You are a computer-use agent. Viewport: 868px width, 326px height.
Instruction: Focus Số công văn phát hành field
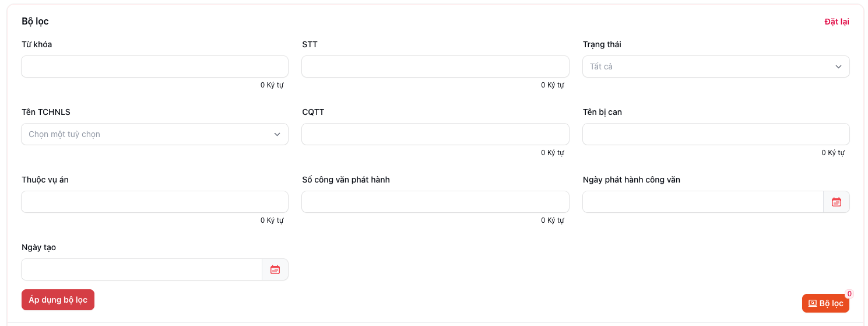(x=435, y=202)
